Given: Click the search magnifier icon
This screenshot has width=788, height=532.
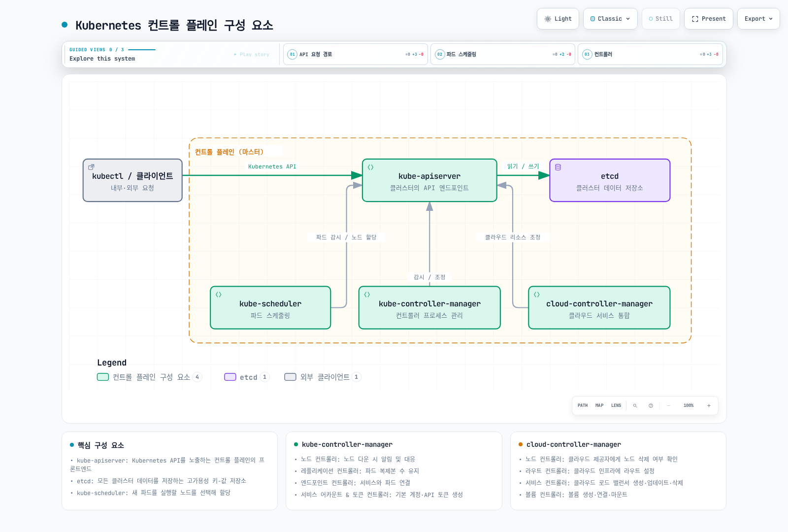Looking at the screenshot, I should pyautogui.click(x=635, y=405).
